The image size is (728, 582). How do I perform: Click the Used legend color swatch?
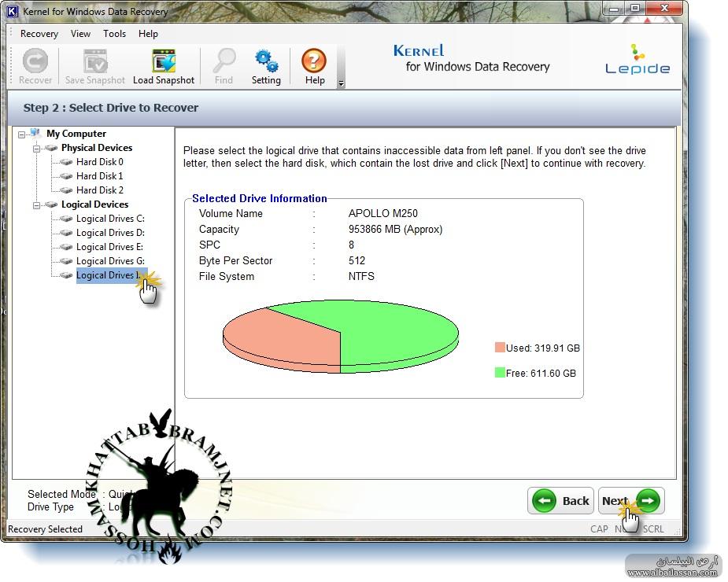(x=500, y=347)
